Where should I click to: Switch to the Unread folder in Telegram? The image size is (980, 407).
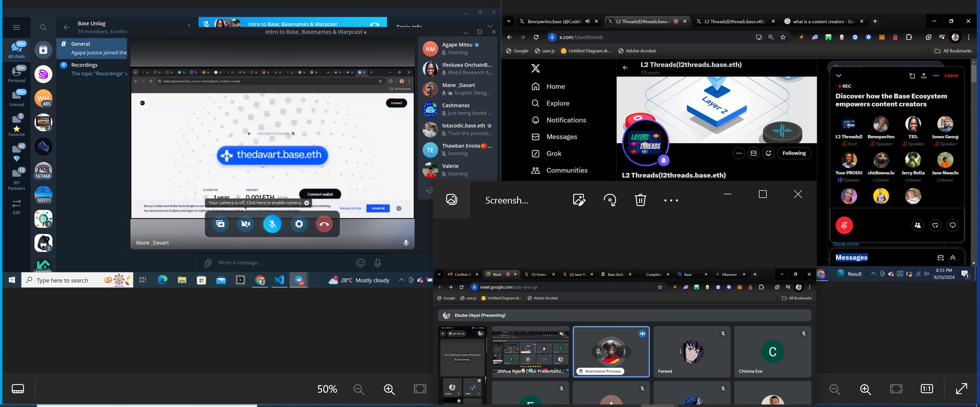(16, 97)
